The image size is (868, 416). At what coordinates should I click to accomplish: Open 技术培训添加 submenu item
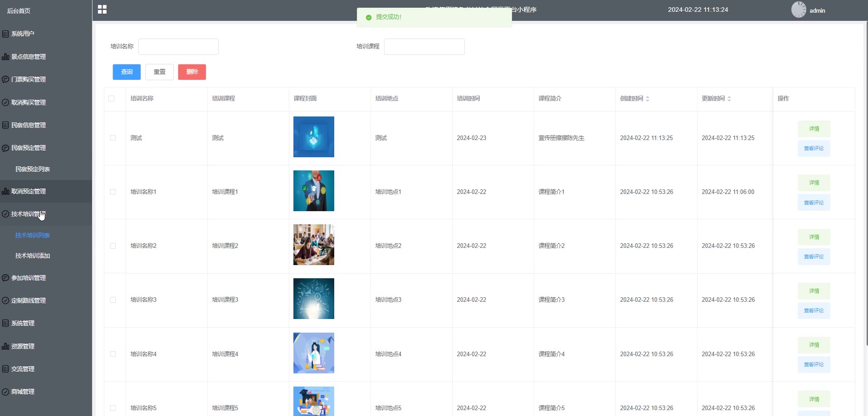tap(33, 256)
